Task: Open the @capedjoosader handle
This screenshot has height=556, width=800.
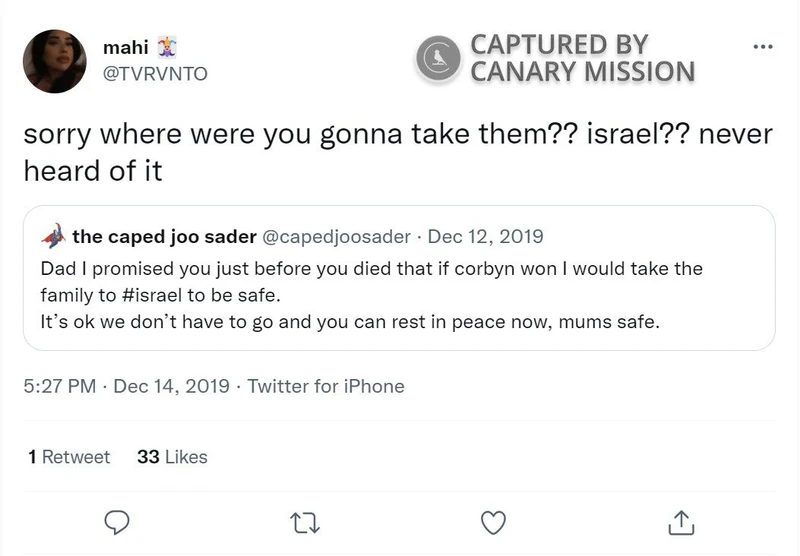Action: point(336,237)
